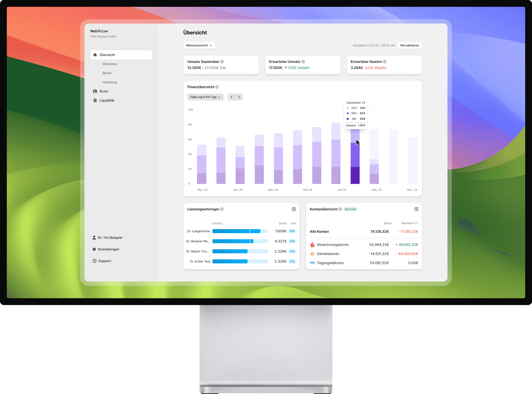Click Ärzte icon in sidebar
This screenshot has width=532, height=394.
tap(95, 91)
